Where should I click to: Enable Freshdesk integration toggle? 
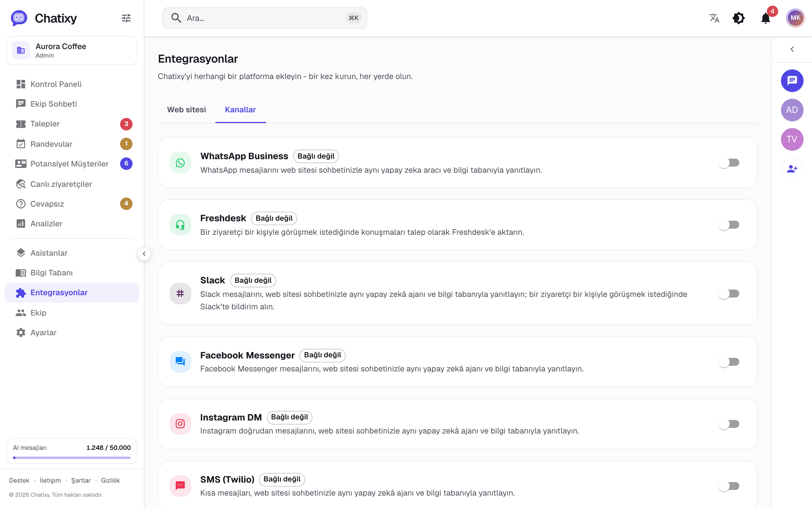[729, 225]
